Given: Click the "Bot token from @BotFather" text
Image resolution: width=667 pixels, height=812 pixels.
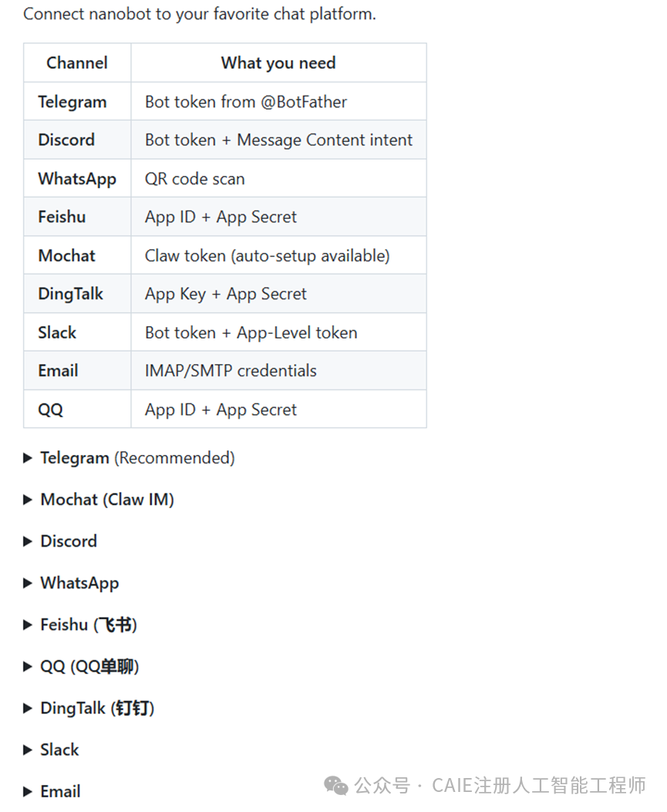Looking at the screenshot, I should coord(246,102).
